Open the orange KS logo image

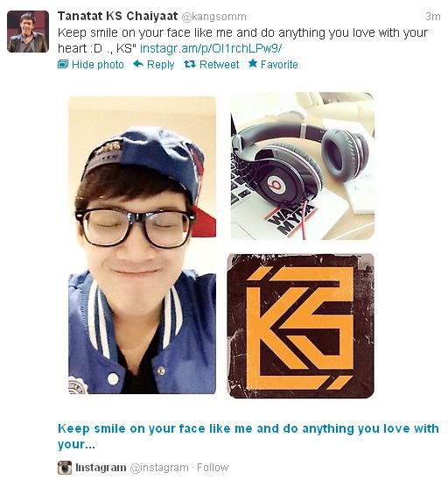[x=300, y=326]
